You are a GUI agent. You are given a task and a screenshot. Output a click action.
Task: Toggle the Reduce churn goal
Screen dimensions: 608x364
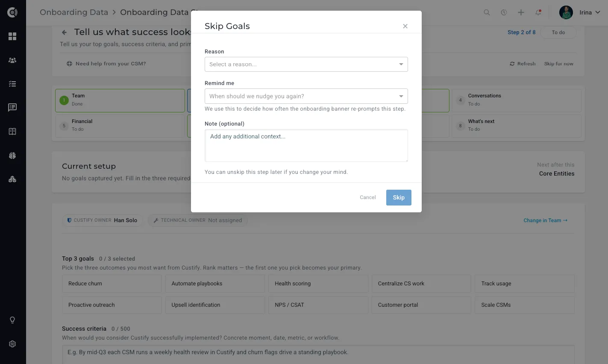112,284
